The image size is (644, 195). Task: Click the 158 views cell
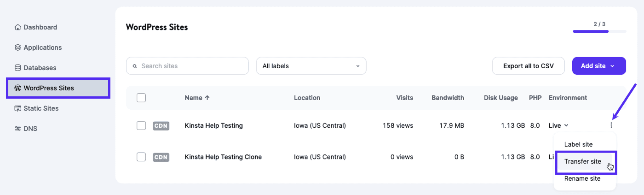click(398, 125)
